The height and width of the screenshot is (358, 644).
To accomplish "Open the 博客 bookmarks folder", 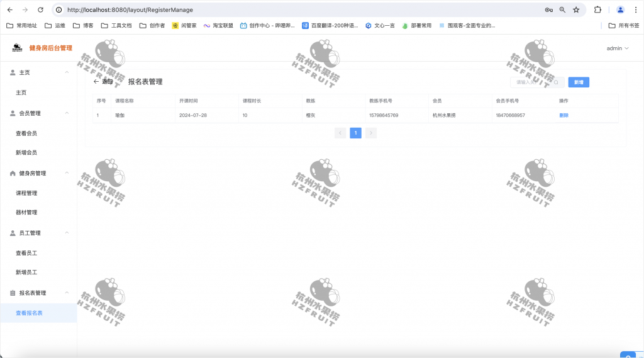I will tap(84, 26).
